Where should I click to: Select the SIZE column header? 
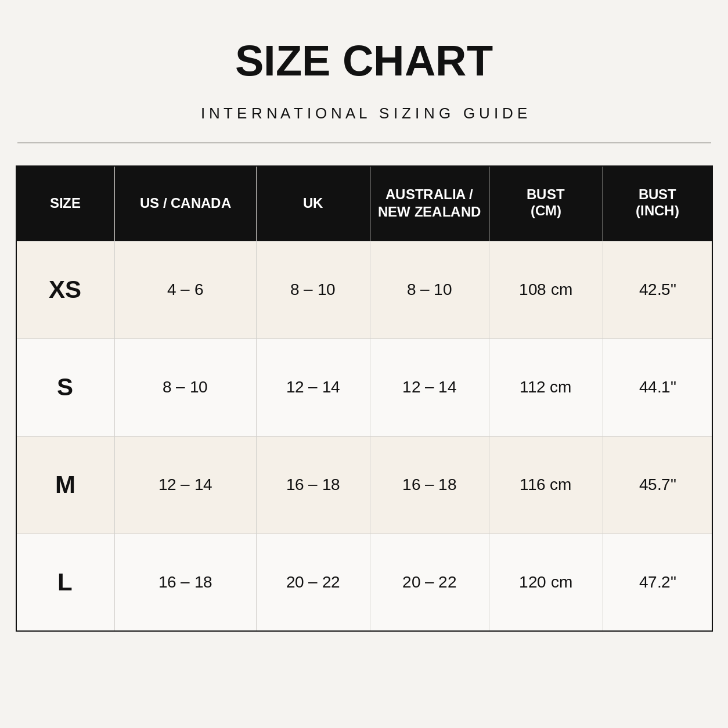coord(65,203)
